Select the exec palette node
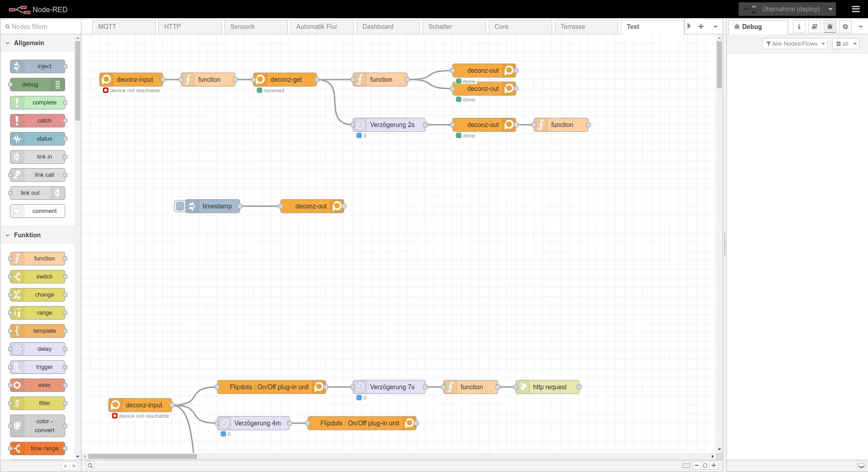The height and width of the screenshot is (472, 868). click(38, 385)
